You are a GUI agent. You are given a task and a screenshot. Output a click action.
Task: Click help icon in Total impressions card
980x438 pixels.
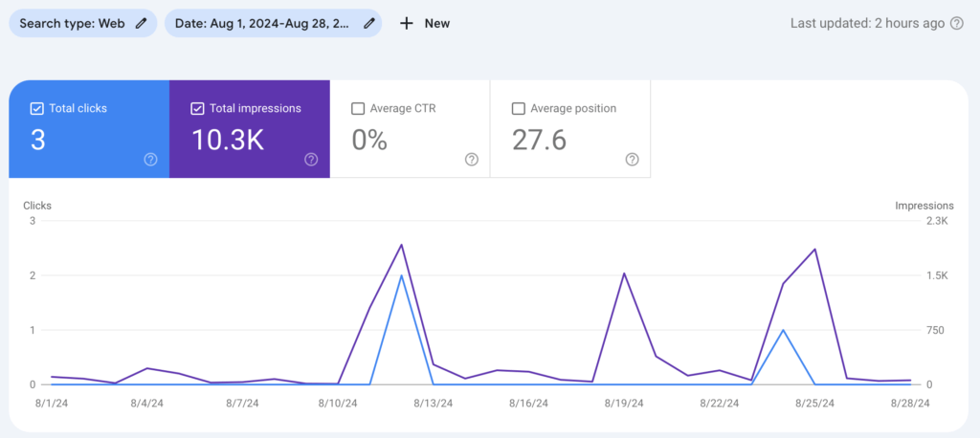pyautogui.click(x=311, y=160)
